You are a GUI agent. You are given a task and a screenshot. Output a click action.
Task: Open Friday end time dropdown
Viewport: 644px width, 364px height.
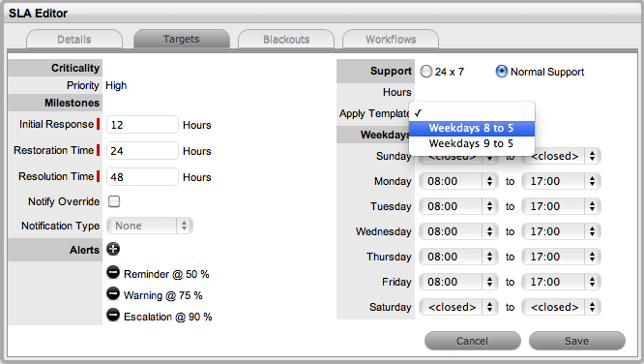point(561,282)
